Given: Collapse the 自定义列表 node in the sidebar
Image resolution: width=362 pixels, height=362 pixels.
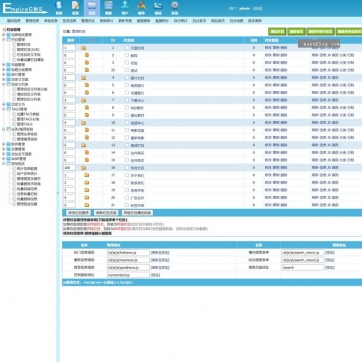Looking at the screenshot, I should click(4, 84).
